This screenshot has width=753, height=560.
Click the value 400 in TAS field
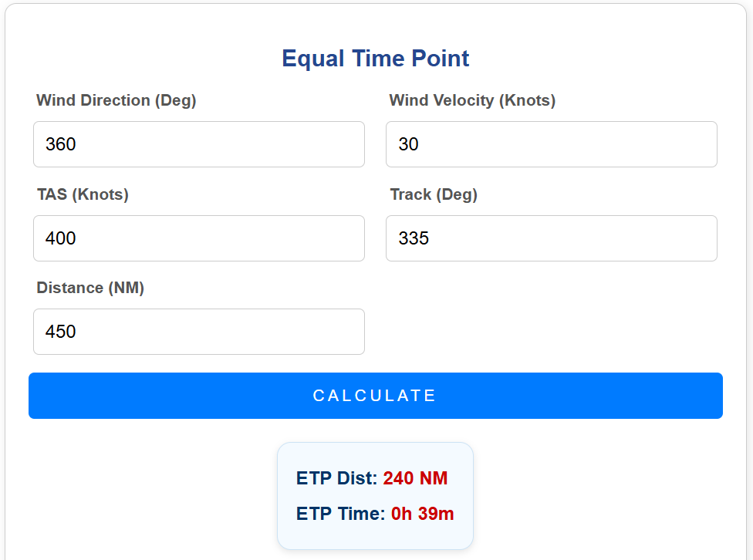pyautogui.click(x=61, y=238)
